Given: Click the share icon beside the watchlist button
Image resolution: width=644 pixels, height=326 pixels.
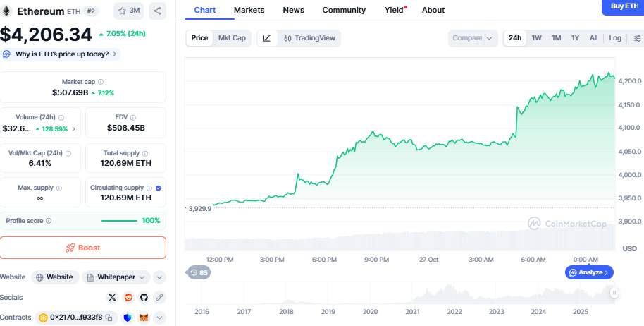Looking at the screenshot, I should coord(156,11).
